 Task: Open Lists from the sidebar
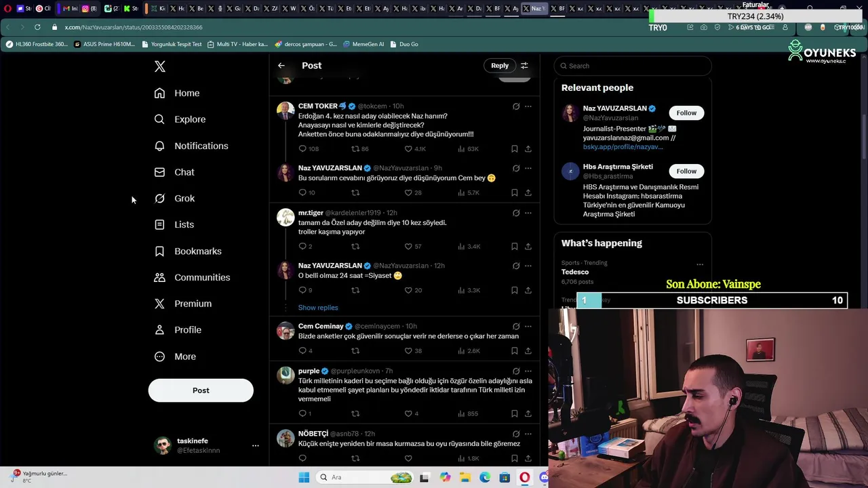coord(174,224)
